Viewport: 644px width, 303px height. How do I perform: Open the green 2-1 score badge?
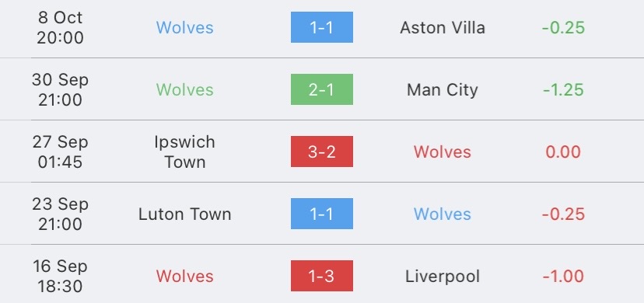click(x=321, y=89)
